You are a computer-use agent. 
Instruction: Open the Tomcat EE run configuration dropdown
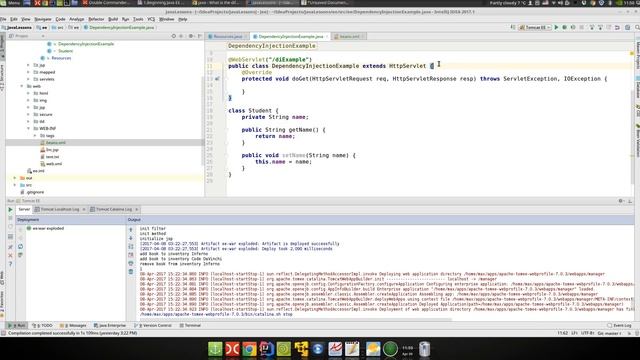pos(535,27)
